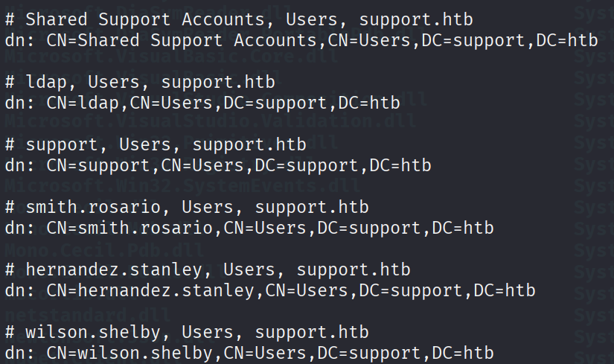Click 'smith.rosario' in the comment line
614x364 pixels.
point(93,207)
